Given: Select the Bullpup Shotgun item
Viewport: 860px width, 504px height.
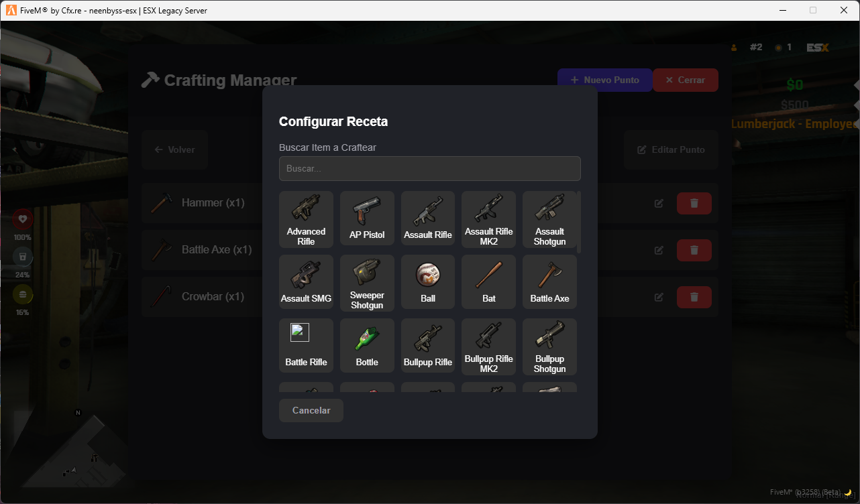Looking at the screenshot, I should click(x=549, y=346).
